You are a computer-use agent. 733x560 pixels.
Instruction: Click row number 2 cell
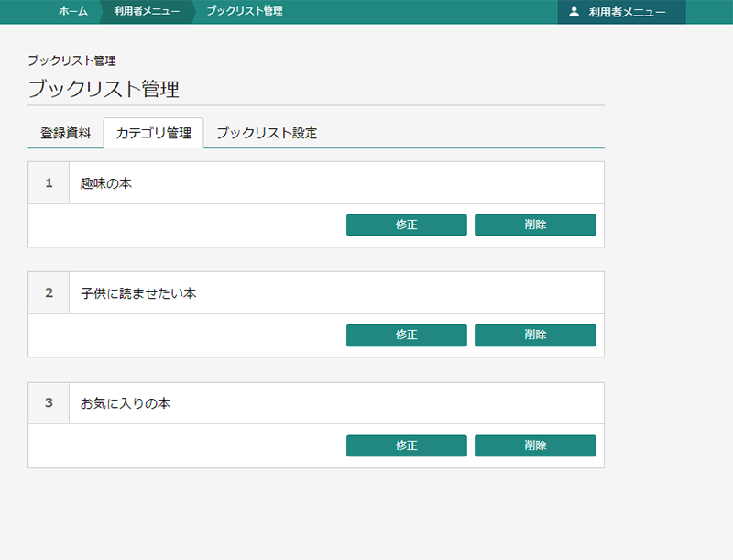(49, 292)
